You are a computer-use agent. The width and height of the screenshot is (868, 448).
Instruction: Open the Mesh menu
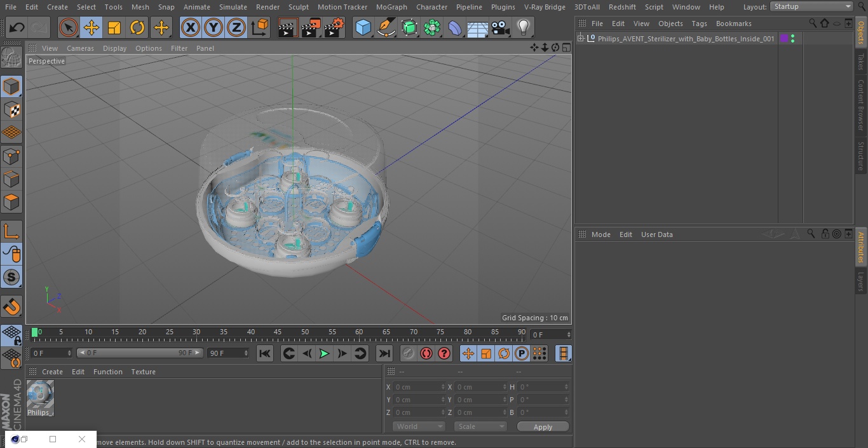pyautogui.click(x=140, y=7)
